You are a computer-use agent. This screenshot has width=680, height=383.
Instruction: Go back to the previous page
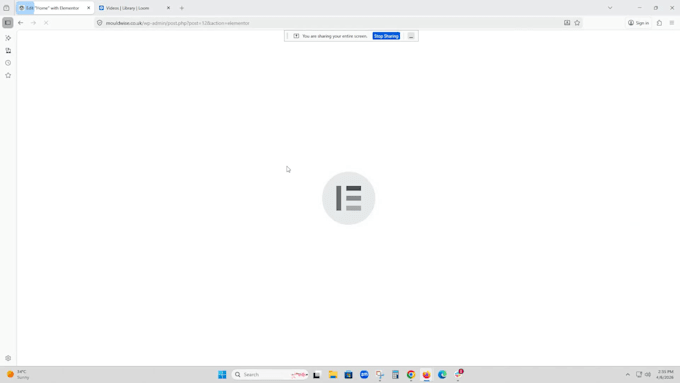pos(21,23)
